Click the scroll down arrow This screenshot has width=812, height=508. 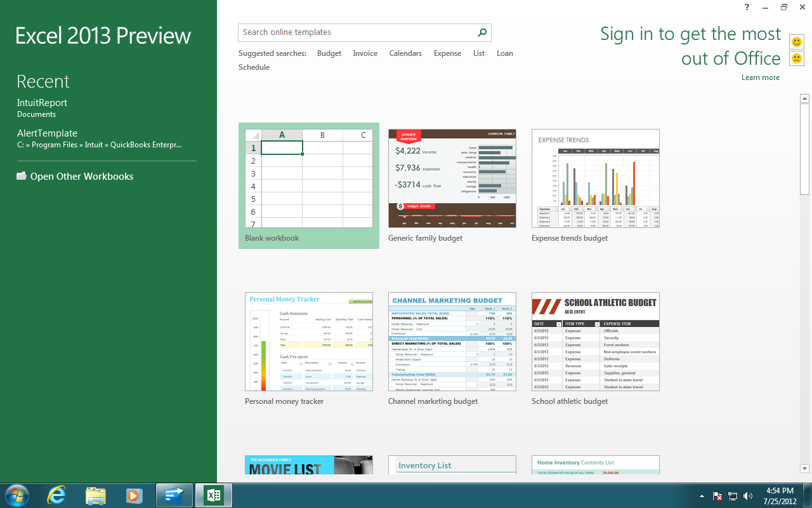[x=804, y=469]
